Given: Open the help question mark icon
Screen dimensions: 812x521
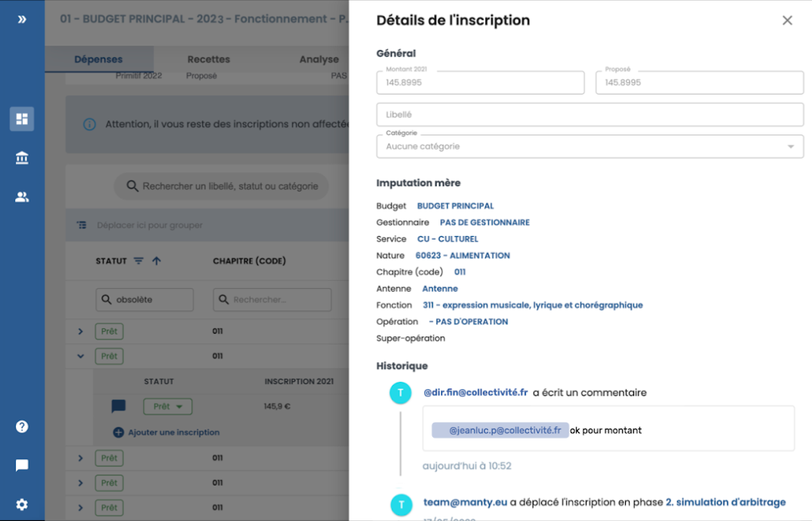Looking at the screenshot, I should tap(22, 426).
